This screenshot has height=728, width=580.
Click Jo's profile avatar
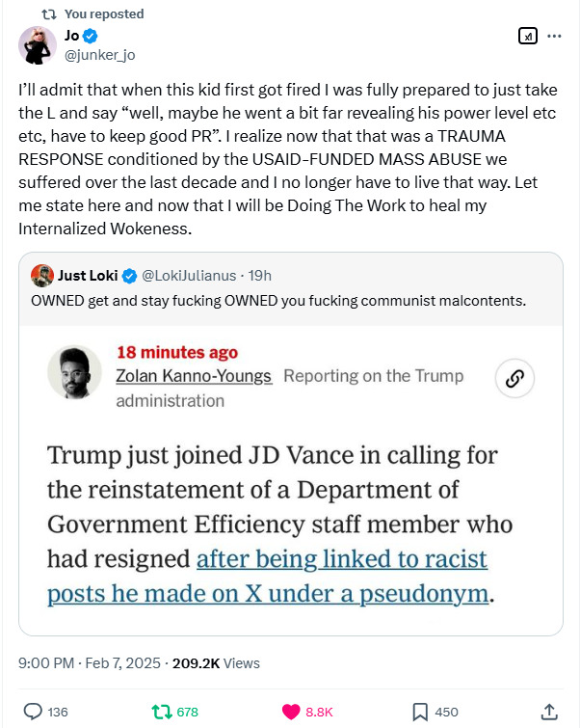pos(38,45)
